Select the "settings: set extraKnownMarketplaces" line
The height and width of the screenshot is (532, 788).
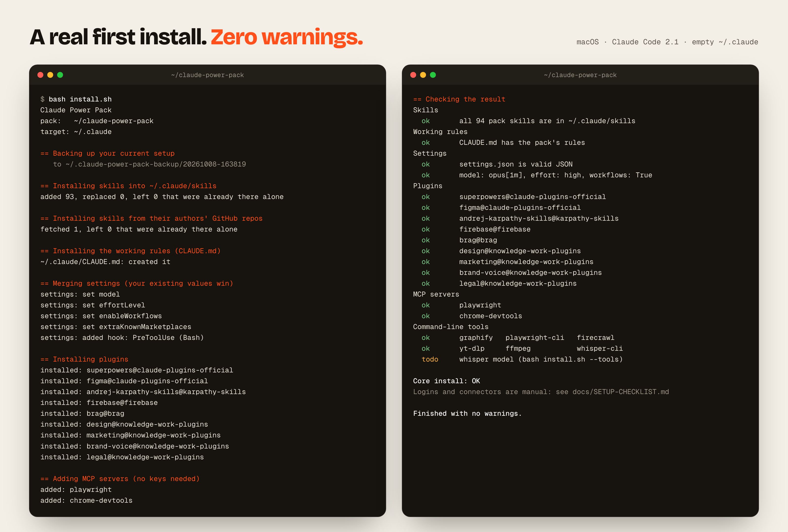116,327
